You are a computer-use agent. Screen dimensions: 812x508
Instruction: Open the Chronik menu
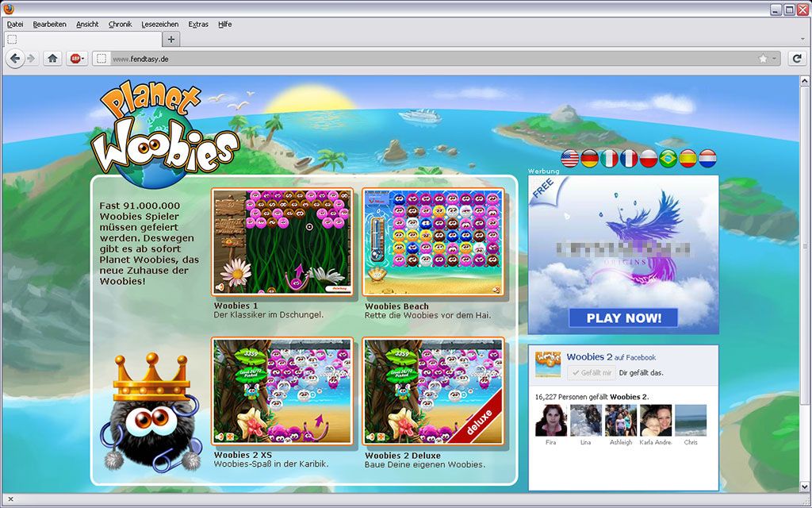121,25
